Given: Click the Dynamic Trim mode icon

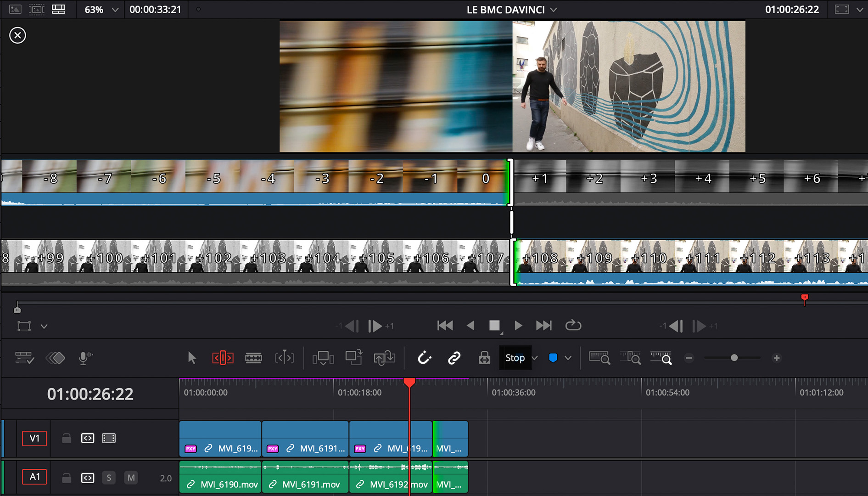Looking at the screenshot, I should coord(284,358).
